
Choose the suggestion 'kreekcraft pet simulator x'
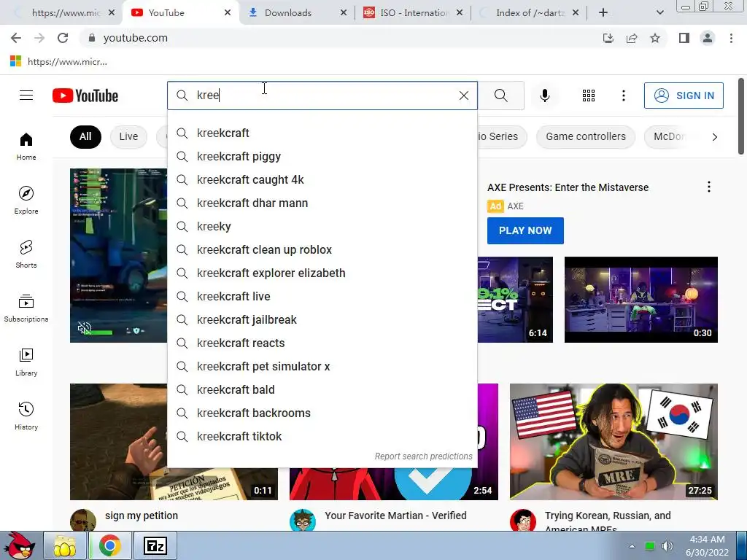[322, 366]
